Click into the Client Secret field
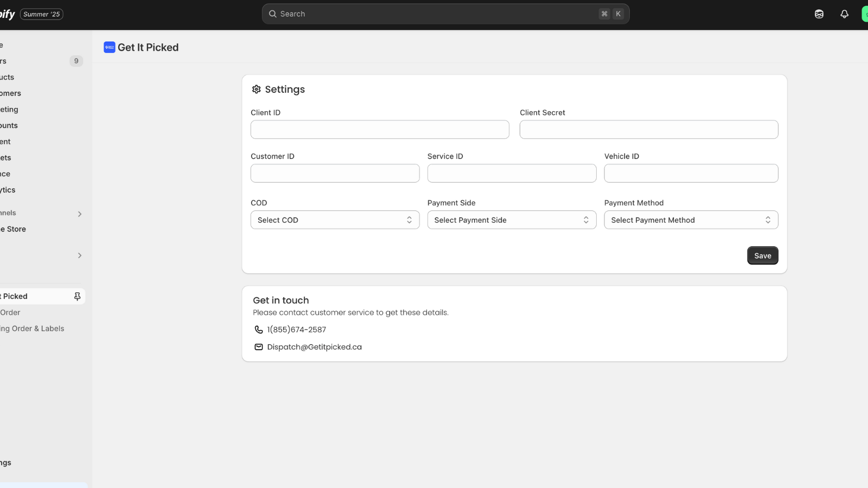The width and height of the screenshot is (868, 488). point(648,130)
